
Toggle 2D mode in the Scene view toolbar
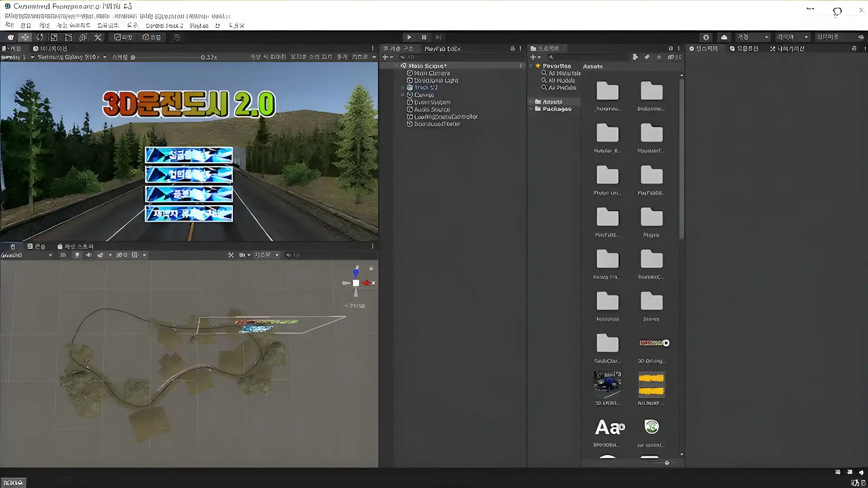(x=63, y=255)
